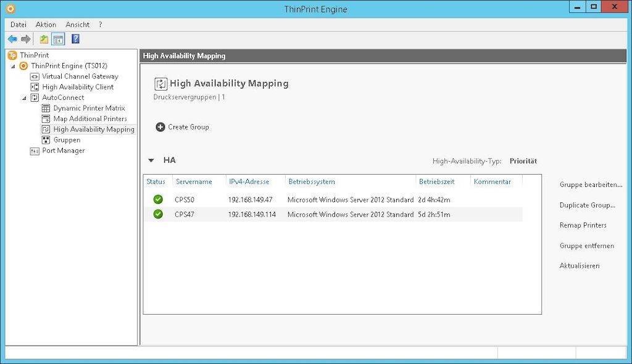Image resolution: width=632 pixels, height=364 pixels.
Task: Maximize the ThinPrint Engine window
Action: [593, 6]
